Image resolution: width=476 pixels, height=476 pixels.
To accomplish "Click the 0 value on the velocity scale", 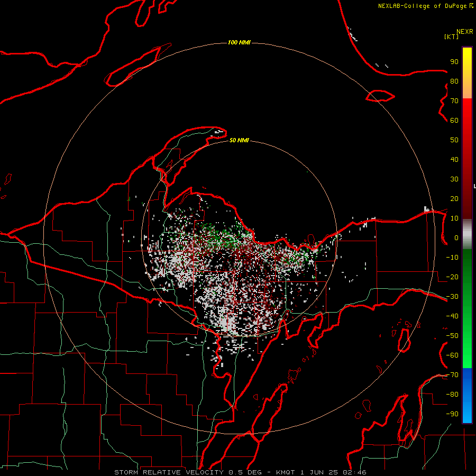I will [x=456, y=237].
